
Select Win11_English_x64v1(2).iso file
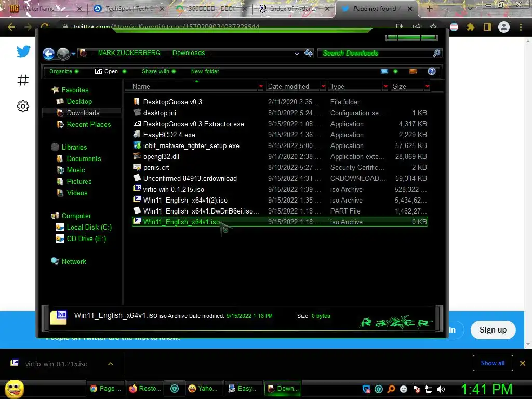pyautogui.click(x=185, y=200)
